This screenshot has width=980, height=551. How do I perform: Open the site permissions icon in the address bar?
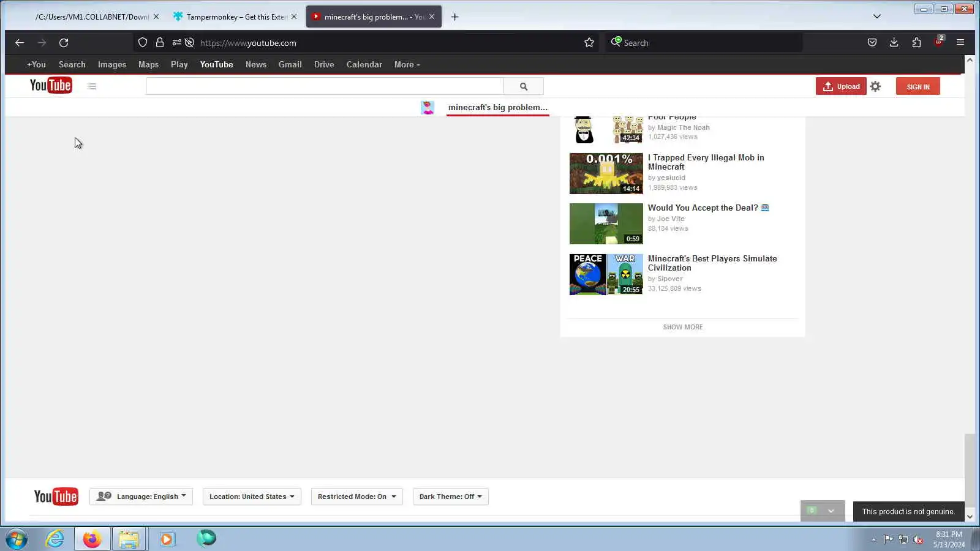(177, 43)
